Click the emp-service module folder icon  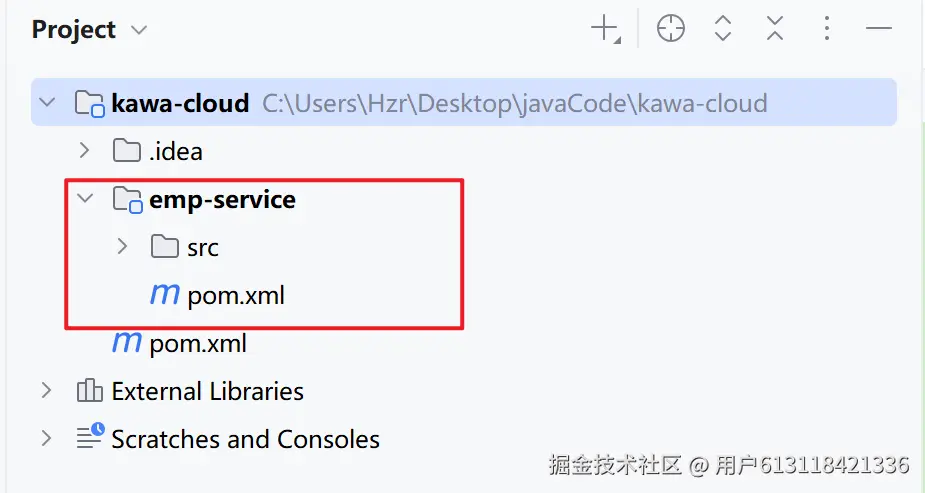[127, 200]
